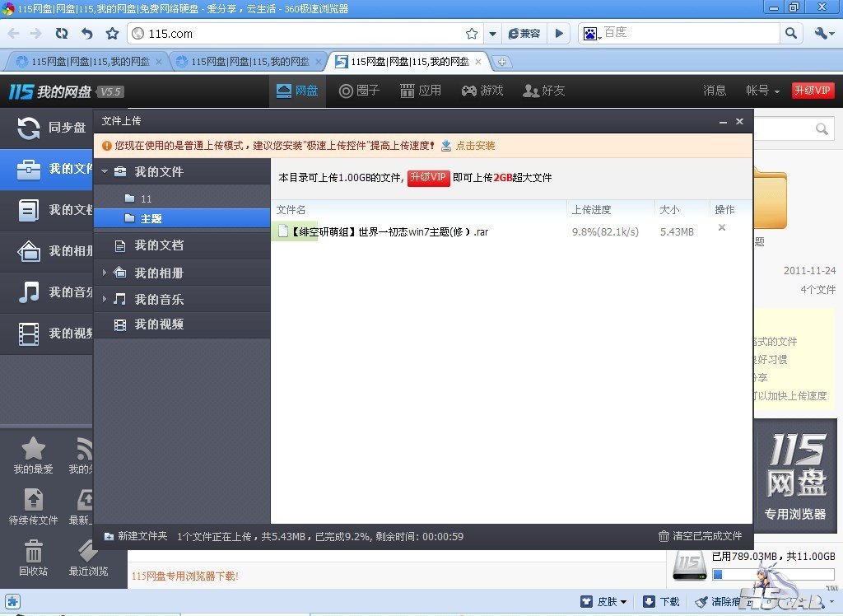The image size is (843, 616).
Task: Click the 上传进度 column header
Action: coord(591,210)
